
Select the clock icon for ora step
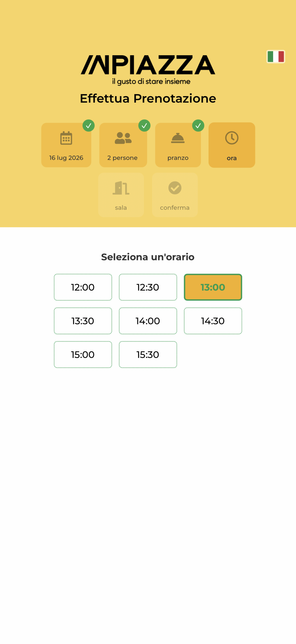[232, 138]
